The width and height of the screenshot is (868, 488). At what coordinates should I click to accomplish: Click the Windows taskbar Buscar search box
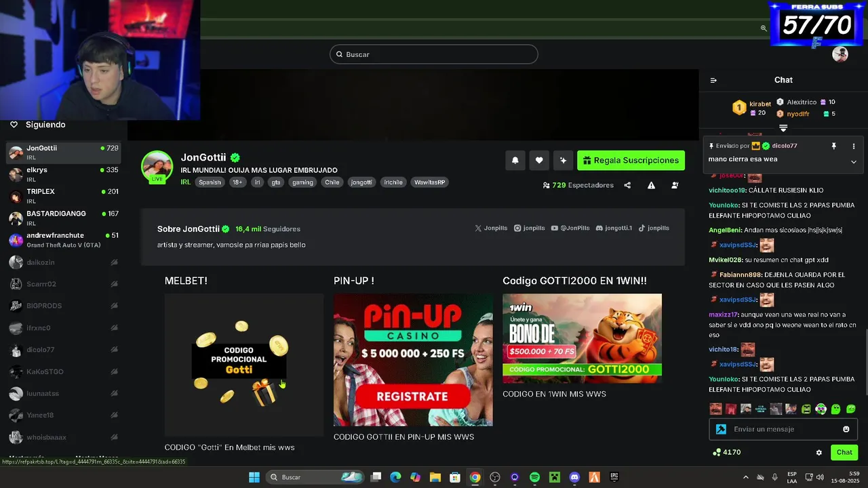[x=315, y=477]
